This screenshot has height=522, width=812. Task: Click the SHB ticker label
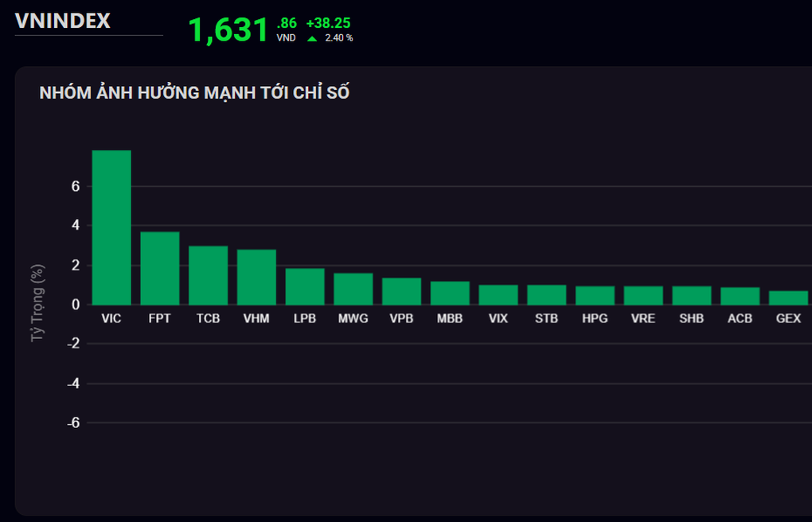[690, 317]
